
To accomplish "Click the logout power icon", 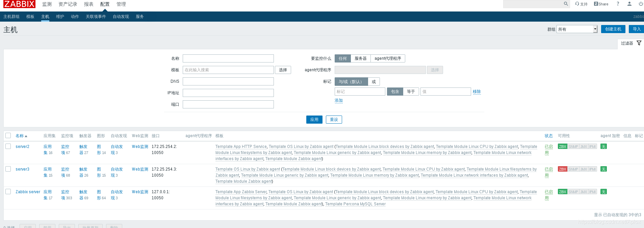I will [x=641, y=4].
